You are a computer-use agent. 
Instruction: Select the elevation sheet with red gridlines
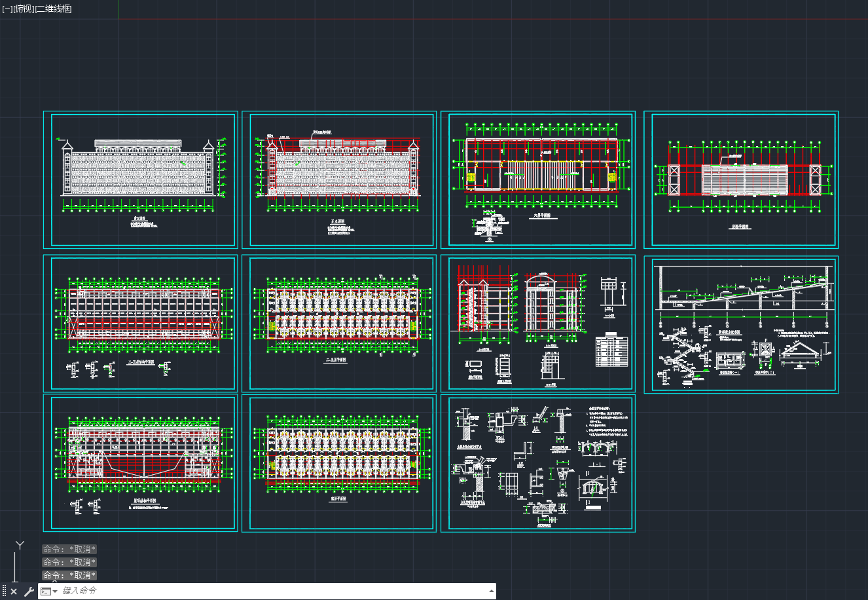[338, 179]
